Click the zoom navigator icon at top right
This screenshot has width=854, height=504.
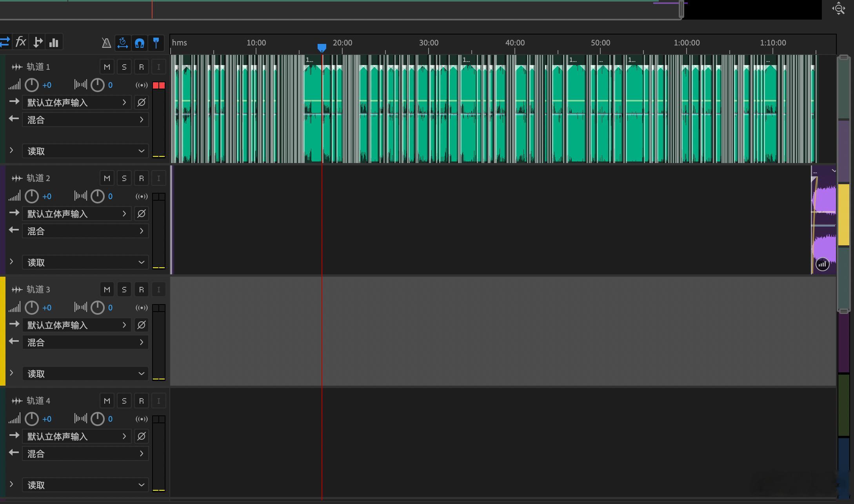[x=838, y=8]
